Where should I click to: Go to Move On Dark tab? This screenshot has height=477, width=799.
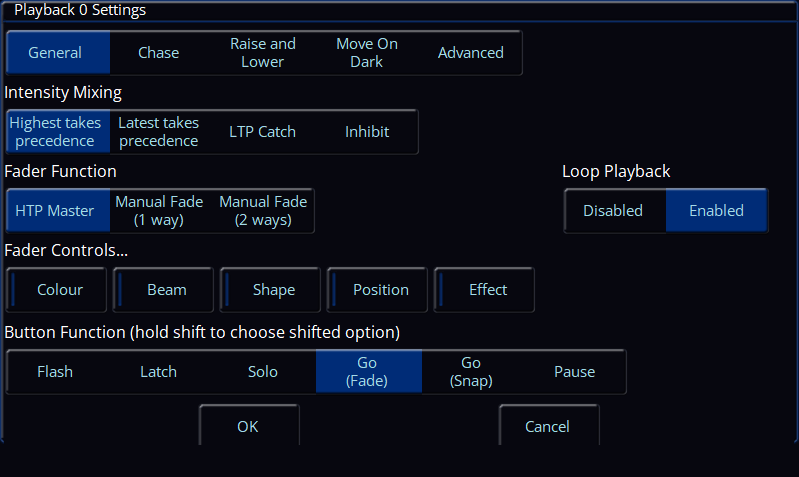tap(367, 53)
